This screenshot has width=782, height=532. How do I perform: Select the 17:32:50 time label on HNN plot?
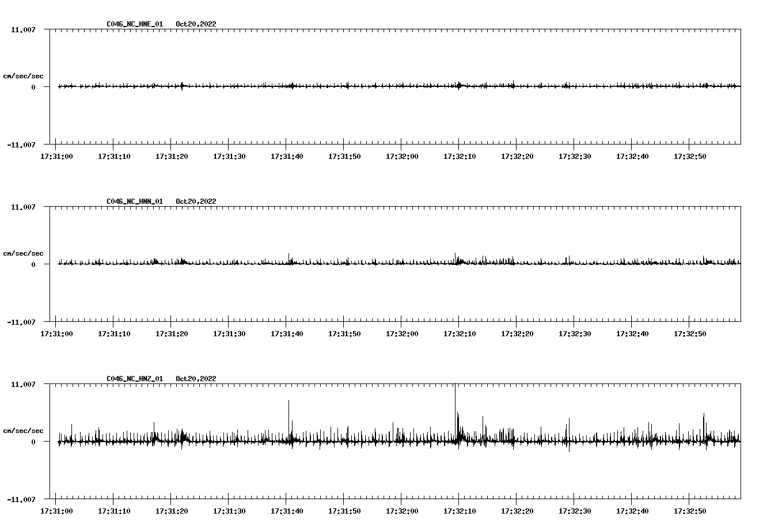(x=690, y=334)
